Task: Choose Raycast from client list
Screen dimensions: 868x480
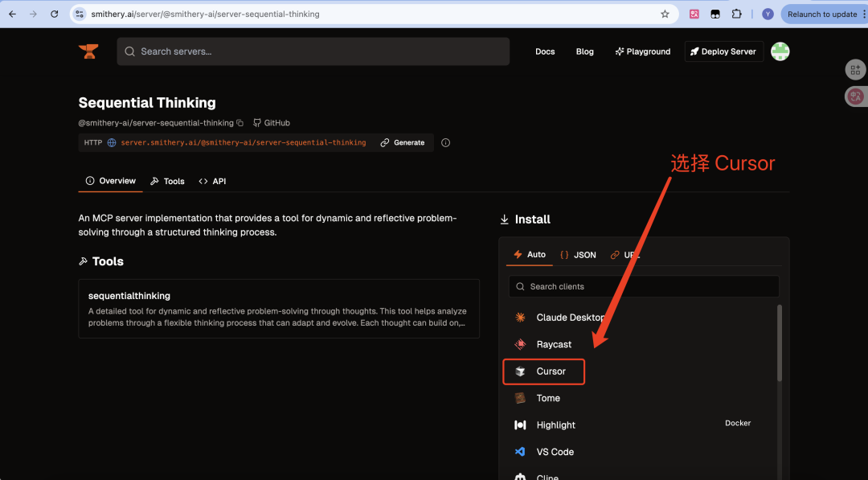Action: click(553, 344)
